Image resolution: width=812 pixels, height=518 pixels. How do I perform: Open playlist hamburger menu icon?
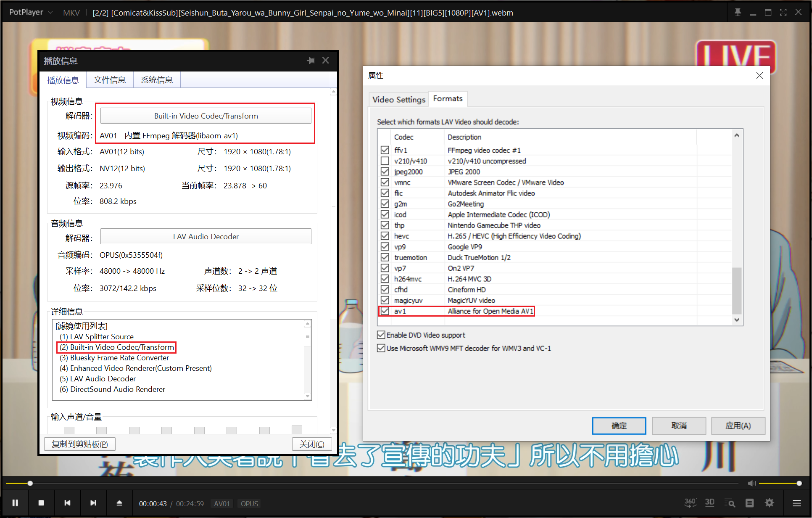796,503
